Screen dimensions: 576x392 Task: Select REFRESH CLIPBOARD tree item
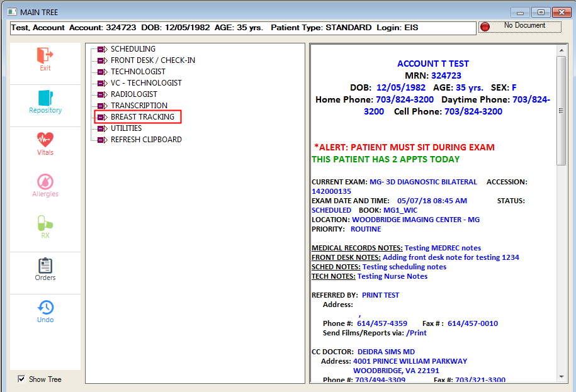146,140
